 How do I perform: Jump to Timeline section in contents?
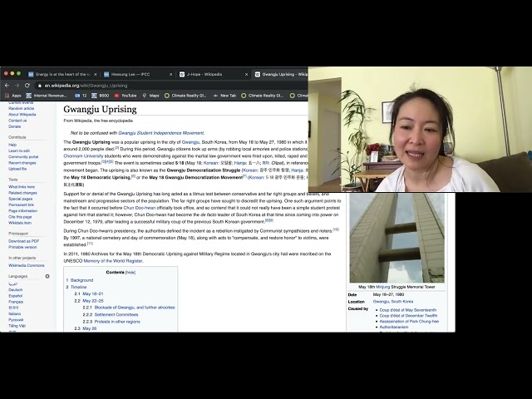(x=78, y=287)
